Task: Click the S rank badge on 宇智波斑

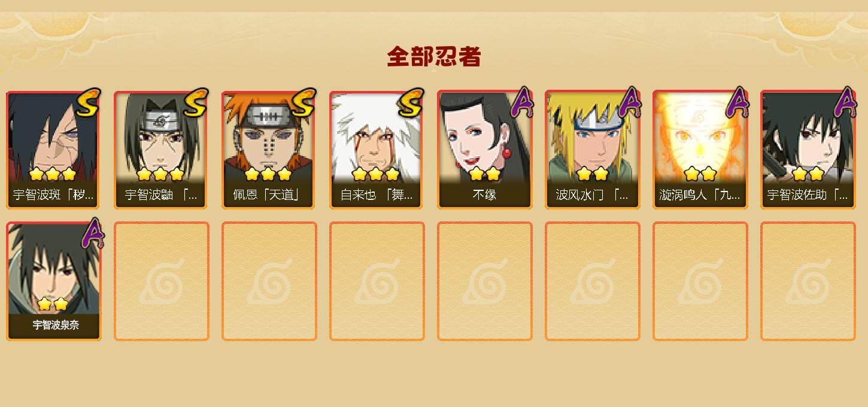Action: click(88, 104)
